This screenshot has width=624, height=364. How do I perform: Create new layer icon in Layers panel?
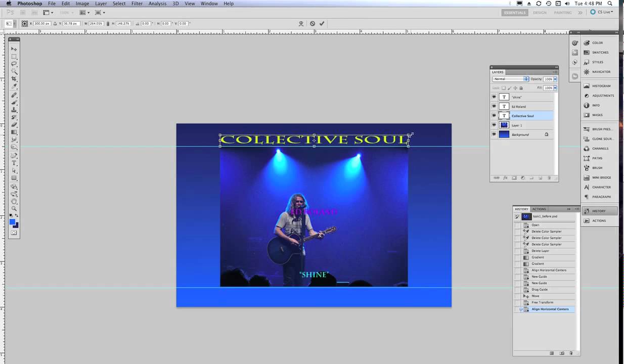(540, 178)
